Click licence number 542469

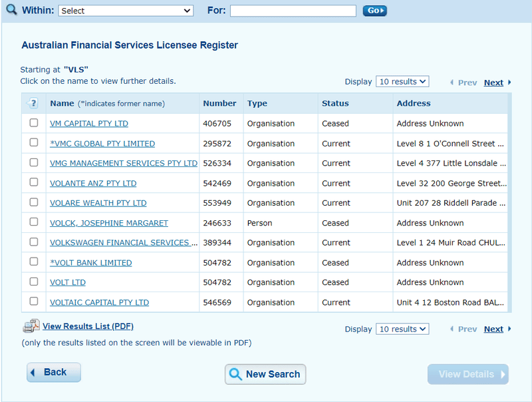pyautogui.click(x=217, y=183)
